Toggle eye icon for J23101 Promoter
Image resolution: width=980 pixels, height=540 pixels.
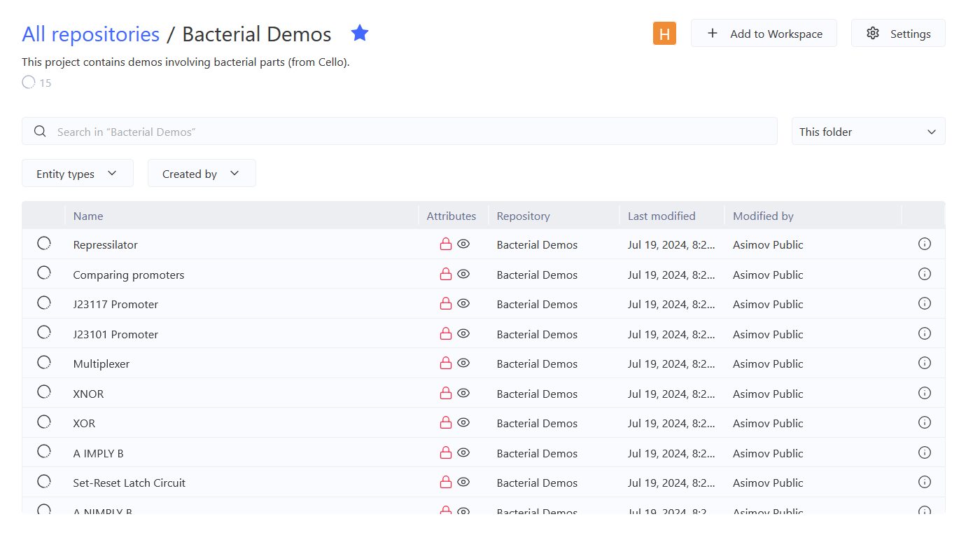pyautogui.click(x=463, y=333)
